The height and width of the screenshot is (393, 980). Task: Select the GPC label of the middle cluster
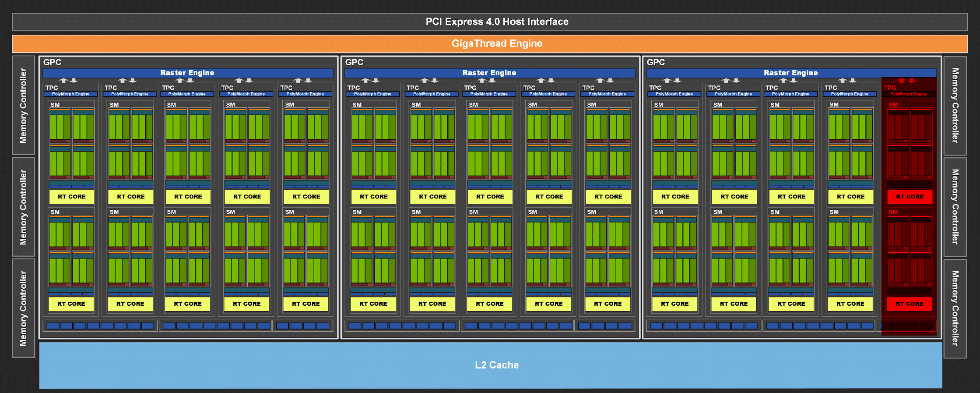tap(354, 62)
